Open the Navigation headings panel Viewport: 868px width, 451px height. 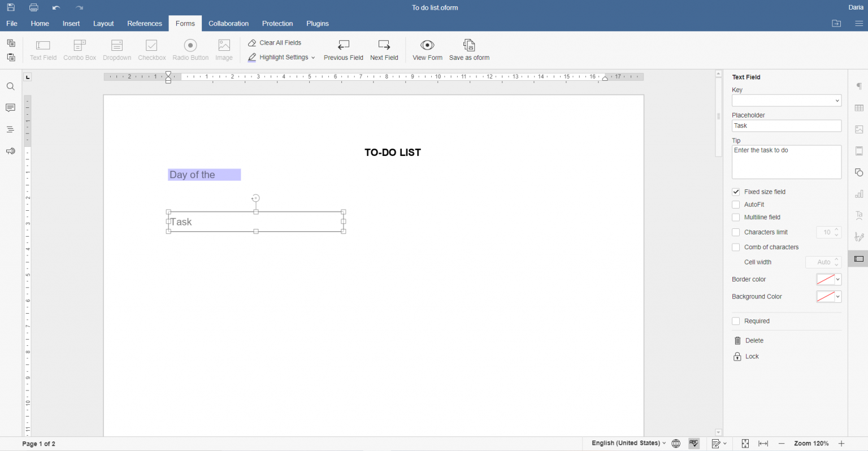(x=10, y=129)
